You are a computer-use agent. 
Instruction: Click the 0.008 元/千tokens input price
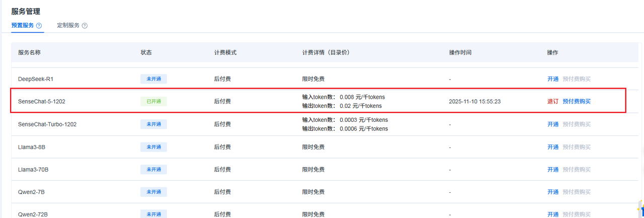[x=362, y=97]
